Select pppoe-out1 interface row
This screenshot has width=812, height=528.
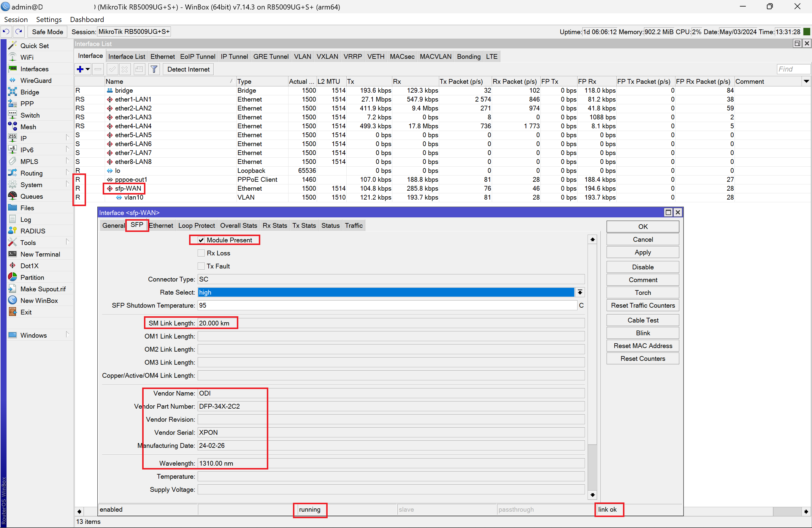click(442, 180)
